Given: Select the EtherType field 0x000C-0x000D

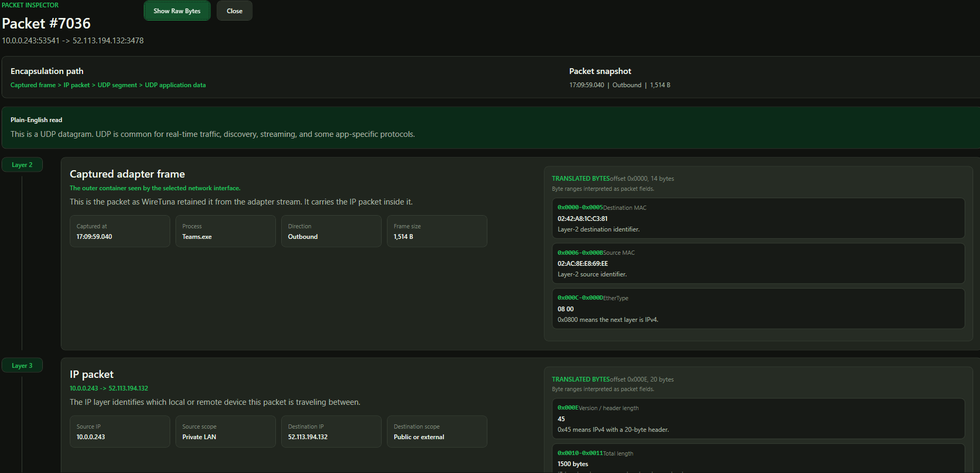Looking at the screenshot, I should pyautogui.click(x=759, y=309).
